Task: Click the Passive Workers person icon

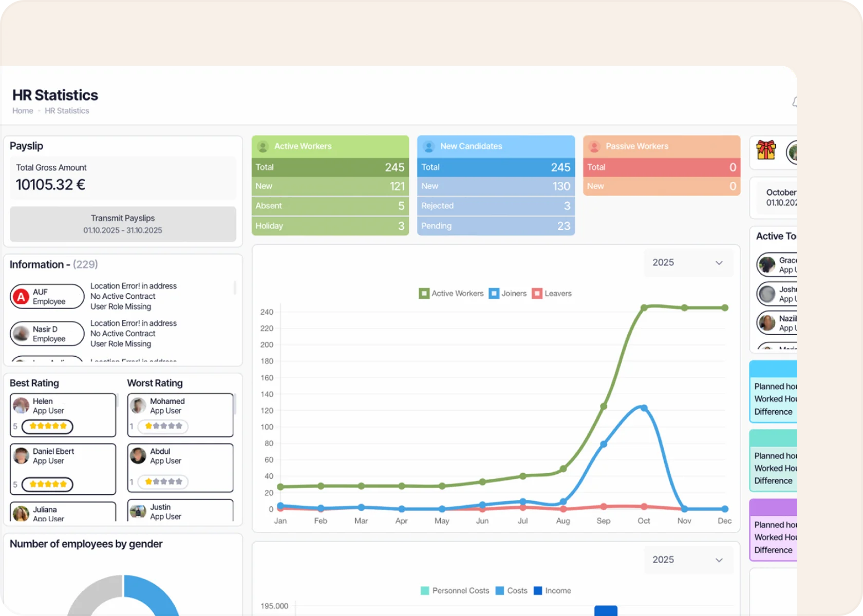Action: point(594,146)
